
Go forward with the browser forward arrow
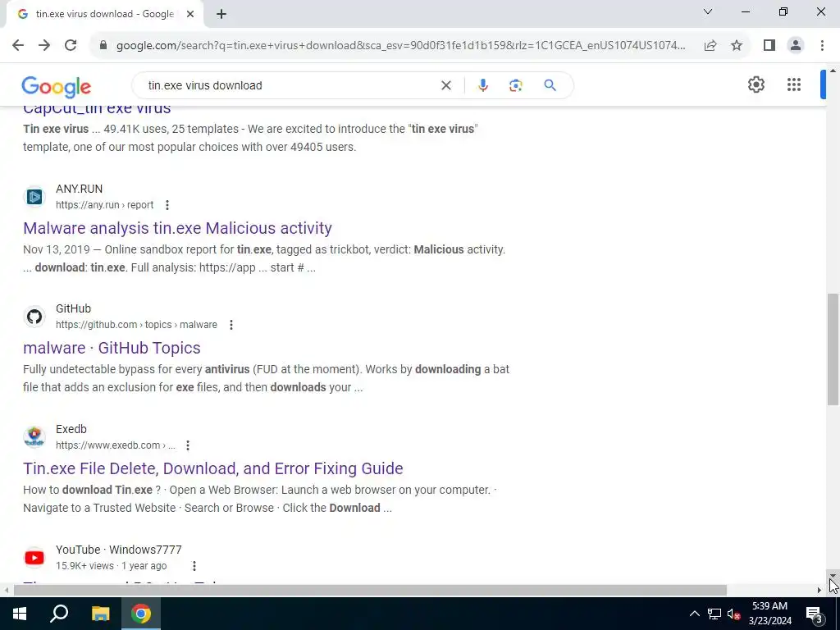(x=44, y=46)
